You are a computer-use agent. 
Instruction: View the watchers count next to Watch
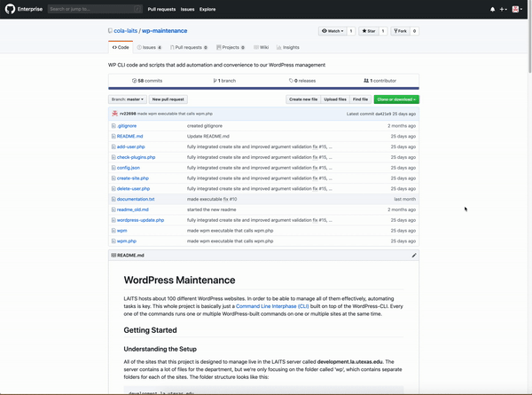pos(351,31)
